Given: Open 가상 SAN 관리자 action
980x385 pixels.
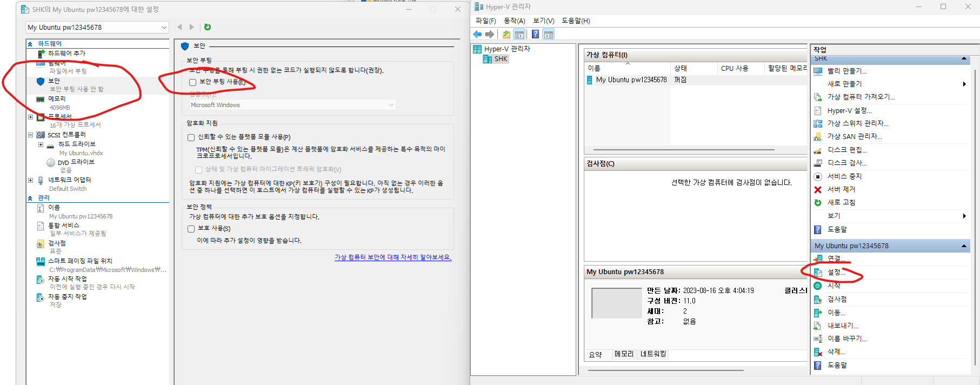Looking at the screenshot, I should (x=855, y=136).
